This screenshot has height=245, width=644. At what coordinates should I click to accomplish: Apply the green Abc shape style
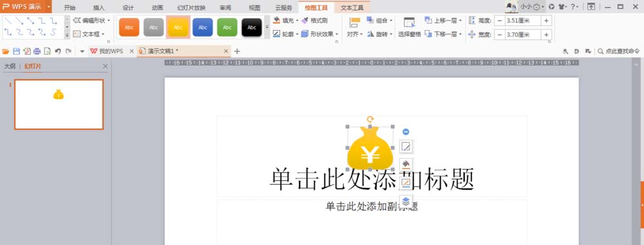coord(227,28)
